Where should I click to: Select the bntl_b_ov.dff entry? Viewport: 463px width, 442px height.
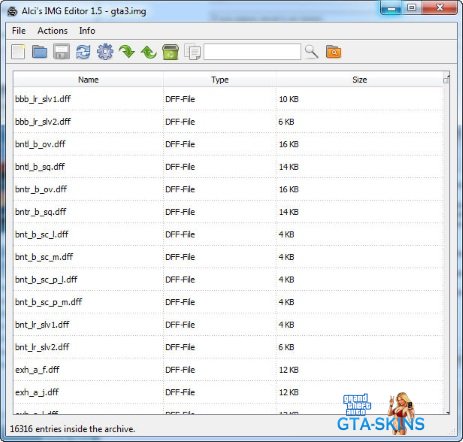click(228, 144)
